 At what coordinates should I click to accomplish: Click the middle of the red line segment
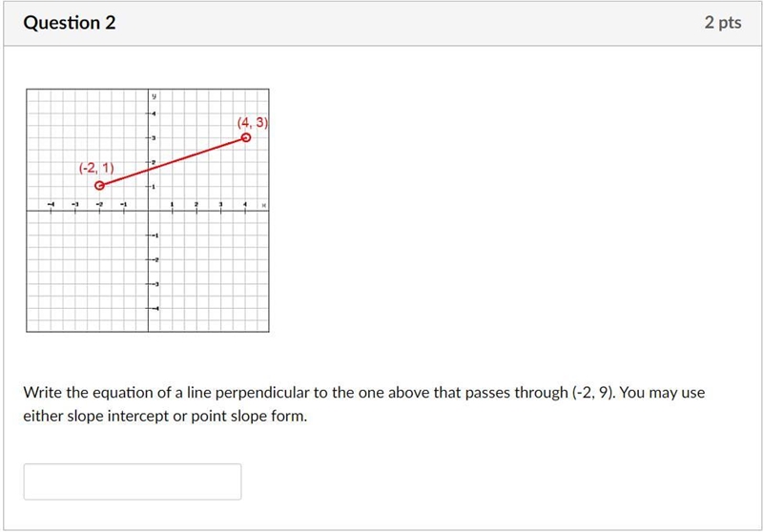[x=173, y=161]
